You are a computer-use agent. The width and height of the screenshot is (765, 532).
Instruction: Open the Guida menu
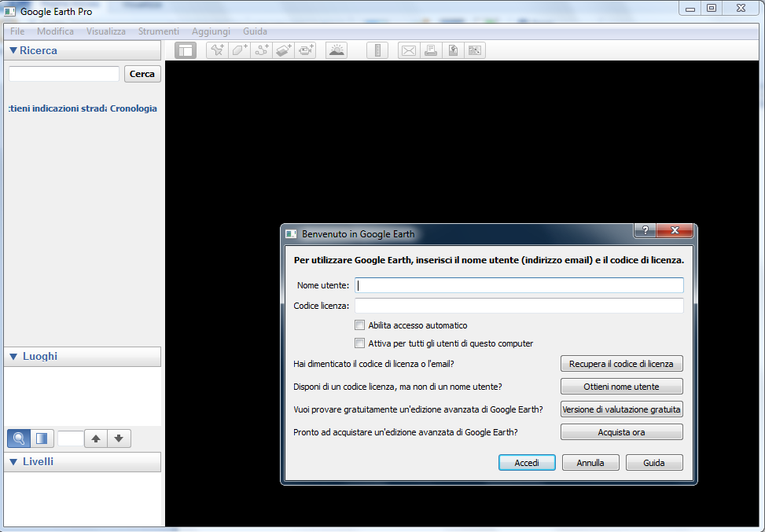tap(256, 31)
